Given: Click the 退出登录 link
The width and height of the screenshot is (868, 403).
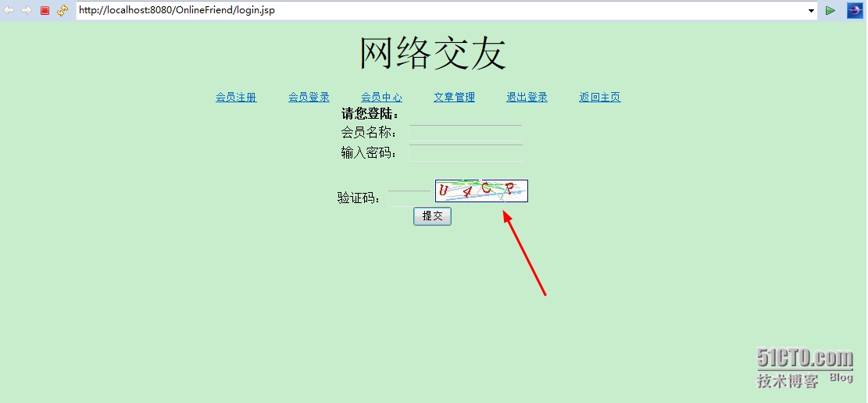Looking at the screenshot, I should [527, 98].
